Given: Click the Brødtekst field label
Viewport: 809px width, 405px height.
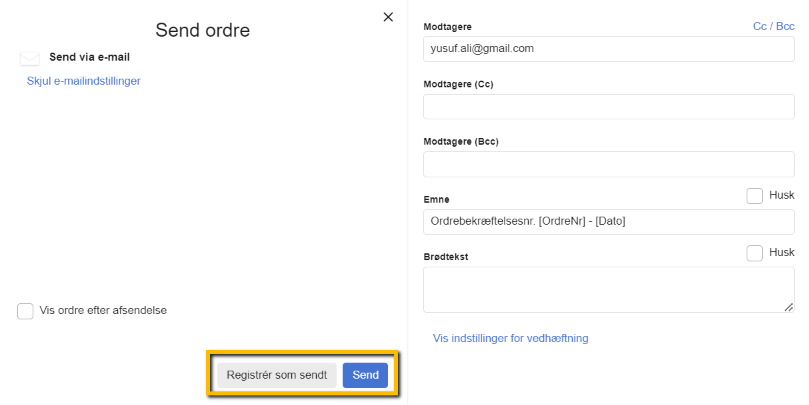Looking at the screenshot, I should [446, 257].
